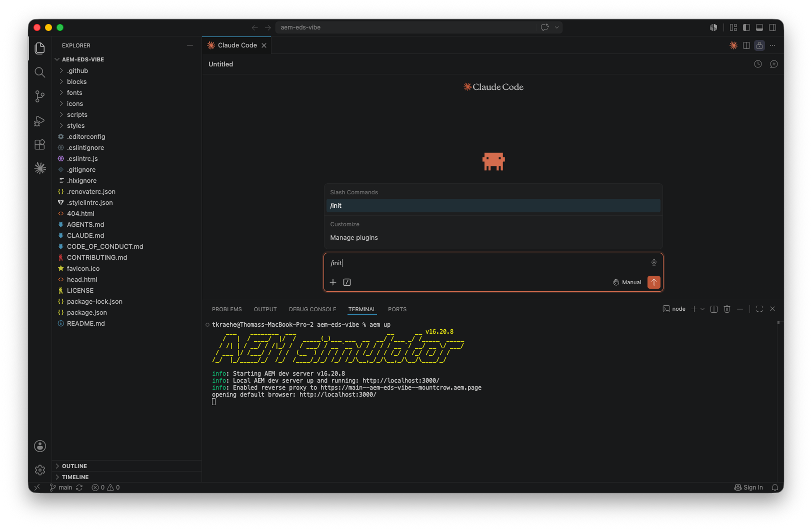Screen dimensions: 812x530
Task: Switch to the OUTPUT tab
Action: click(265, 309)
